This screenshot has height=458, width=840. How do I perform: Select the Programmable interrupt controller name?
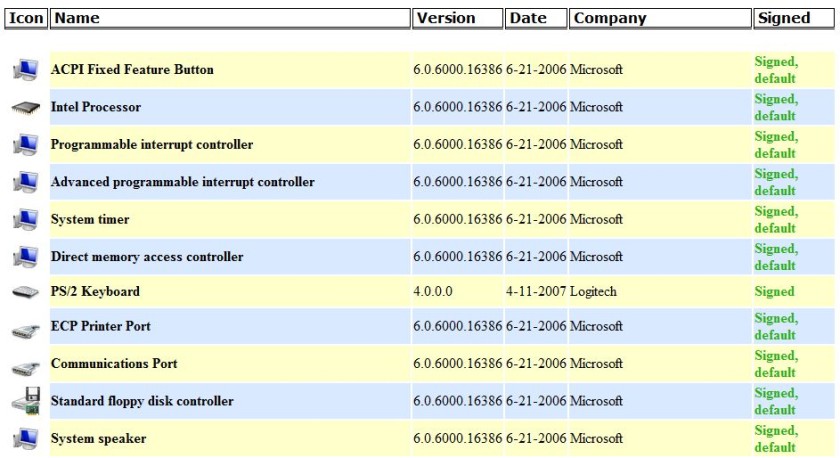click(x=152, y=145)
